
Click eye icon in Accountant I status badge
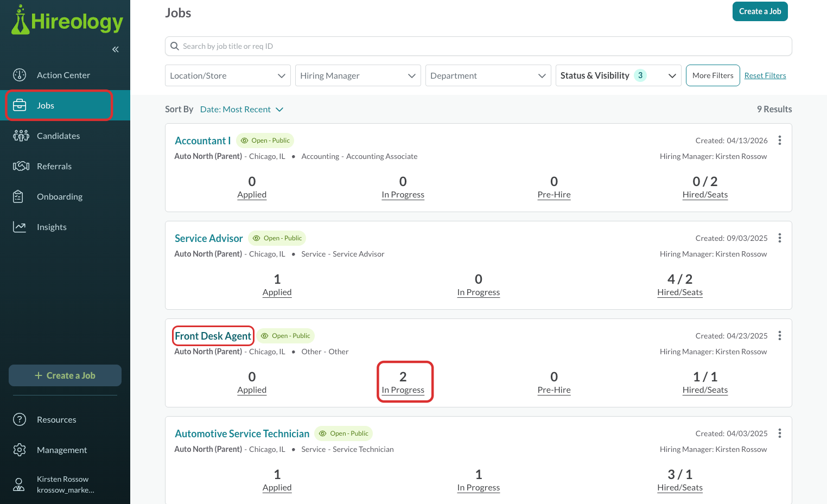point(245,141)
